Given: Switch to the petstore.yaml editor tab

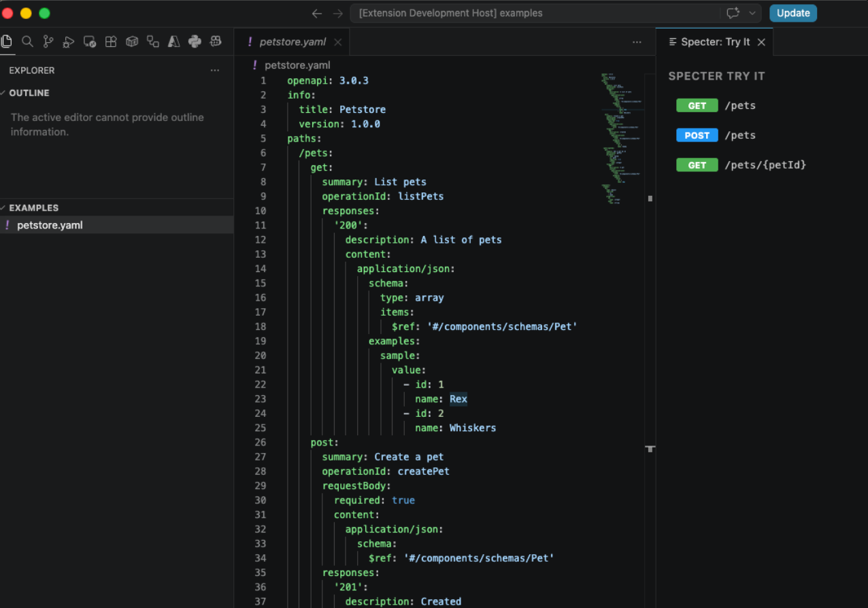Looking at the screenshot, I should coord(292,42).
